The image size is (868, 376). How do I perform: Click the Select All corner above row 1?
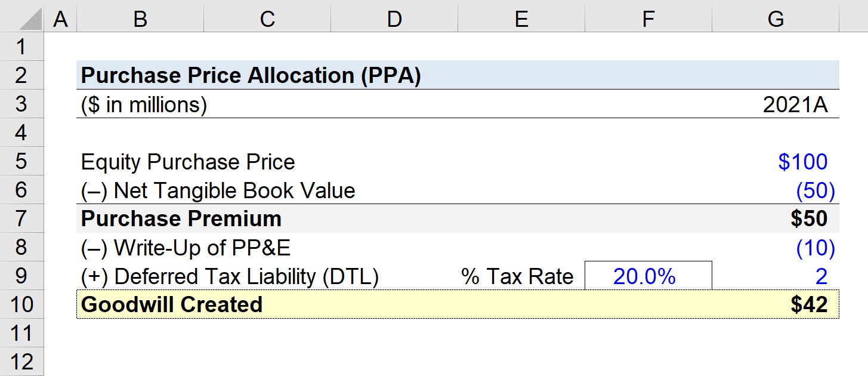(22, 19)
